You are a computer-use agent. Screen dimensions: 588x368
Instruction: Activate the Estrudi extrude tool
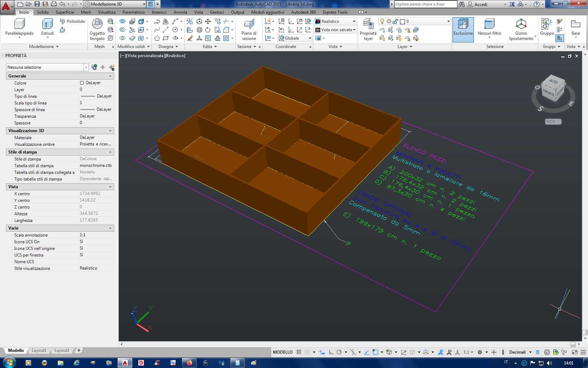coord(48,28)
